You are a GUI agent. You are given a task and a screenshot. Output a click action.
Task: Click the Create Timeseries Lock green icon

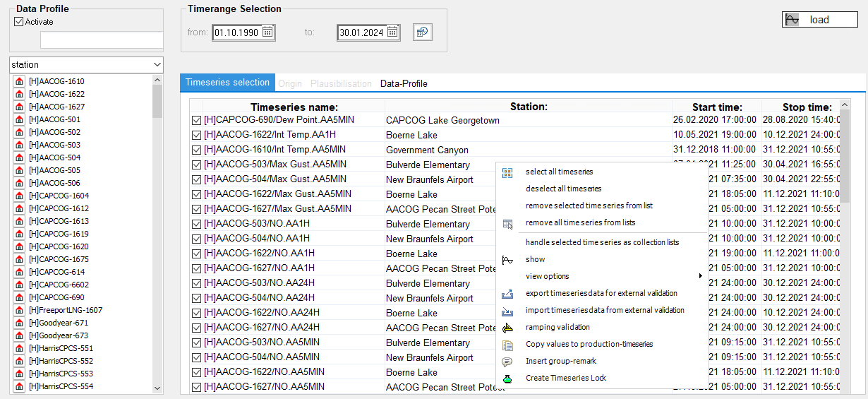point(507,379)
